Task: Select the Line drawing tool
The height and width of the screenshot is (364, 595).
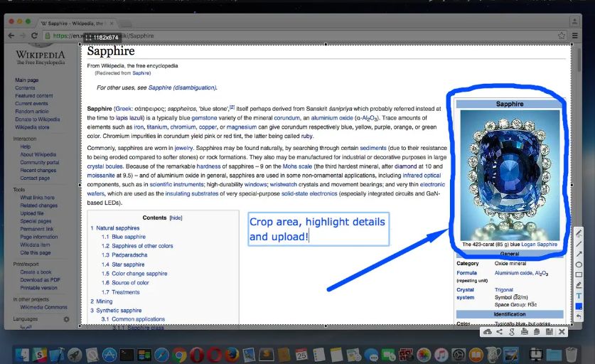Action: (x=579, y=244)
